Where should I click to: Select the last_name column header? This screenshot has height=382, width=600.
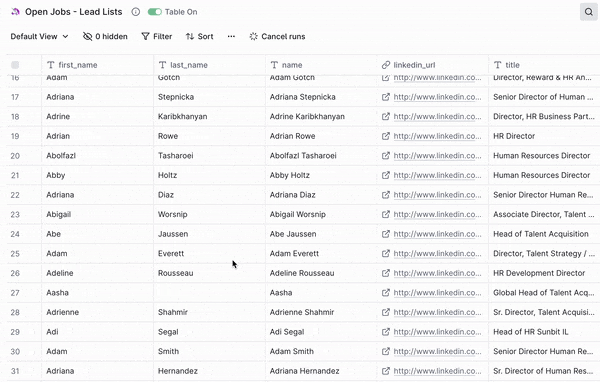[209, 65]
